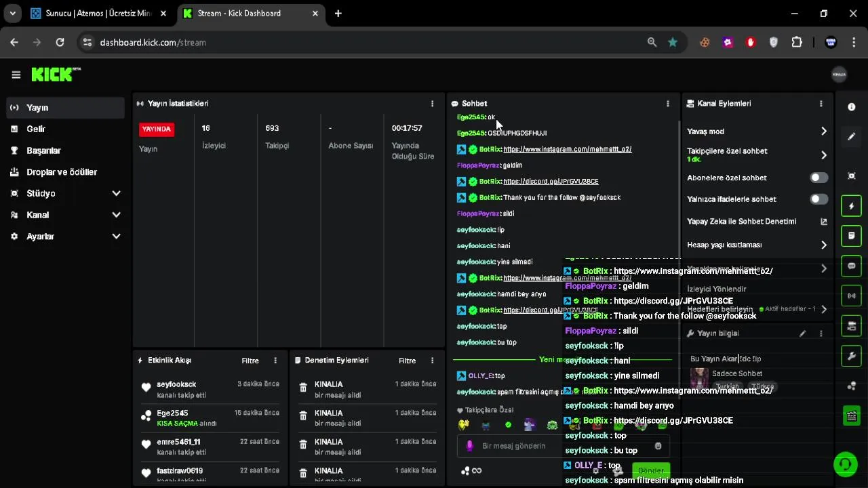Click the lightning bolt icon in the right sidebar
The image size is (868, 488).
click(852, 206)
